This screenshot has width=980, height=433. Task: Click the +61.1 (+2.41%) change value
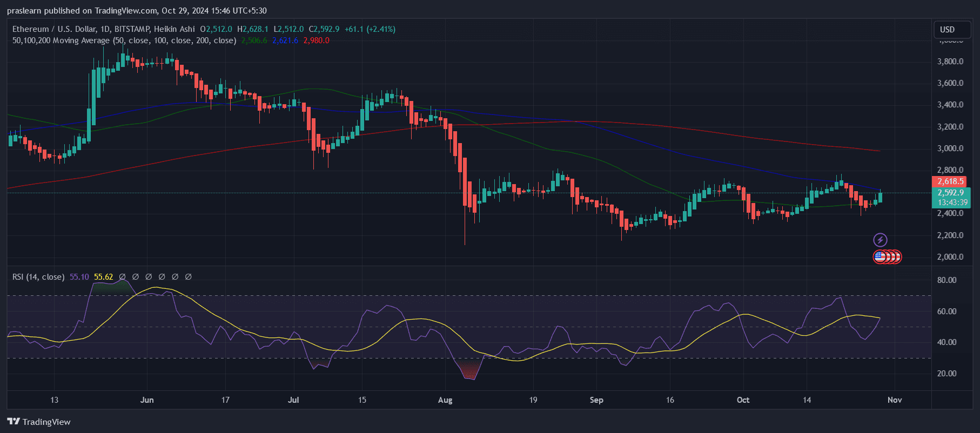tap(370, 29)
